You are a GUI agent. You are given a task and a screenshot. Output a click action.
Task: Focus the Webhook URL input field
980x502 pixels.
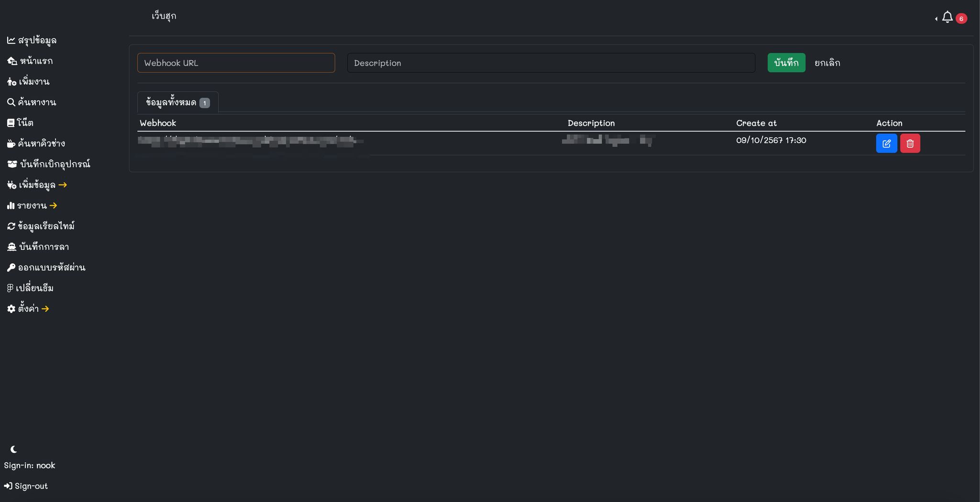pyautogui.click(x=236, y=63)
